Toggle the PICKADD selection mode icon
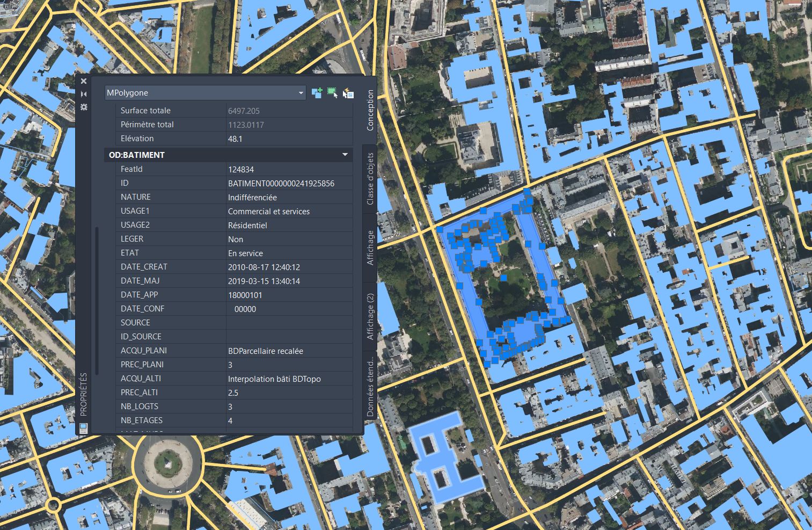Viewport: 812px width, 530px height. coord(317,93)
